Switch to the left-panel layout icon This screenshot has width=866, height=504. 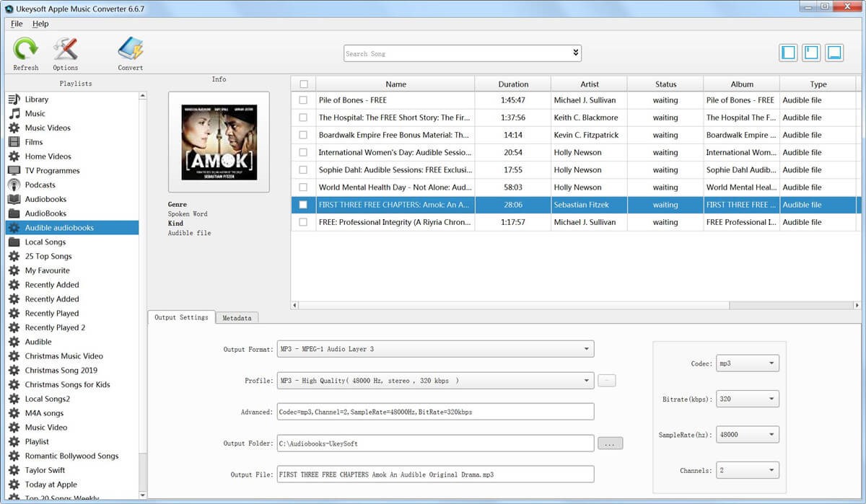tap(788, 53)
